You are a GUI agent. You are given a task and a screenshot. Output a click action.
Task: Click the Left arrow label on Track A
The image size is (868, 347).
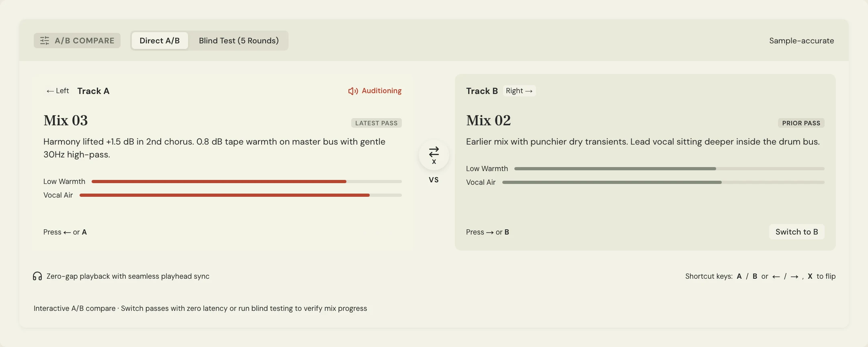coord(58,91)
